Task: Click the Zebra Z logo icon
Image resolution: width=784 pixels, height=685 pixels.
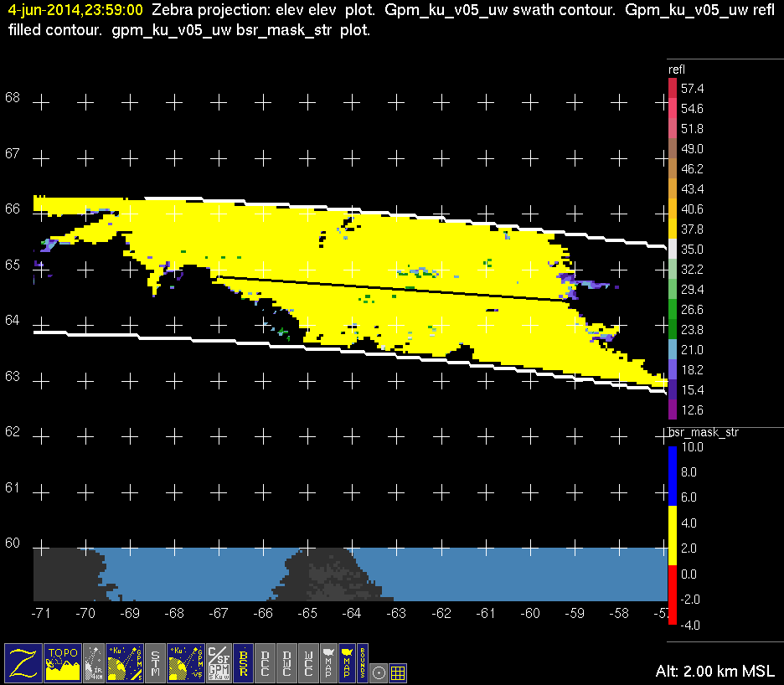Action: point(23,662)
